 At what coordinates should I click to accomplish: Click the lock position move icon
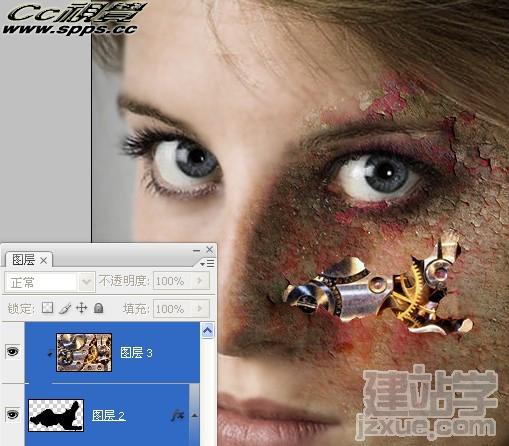pyautogui.click(x=81, y=308)
